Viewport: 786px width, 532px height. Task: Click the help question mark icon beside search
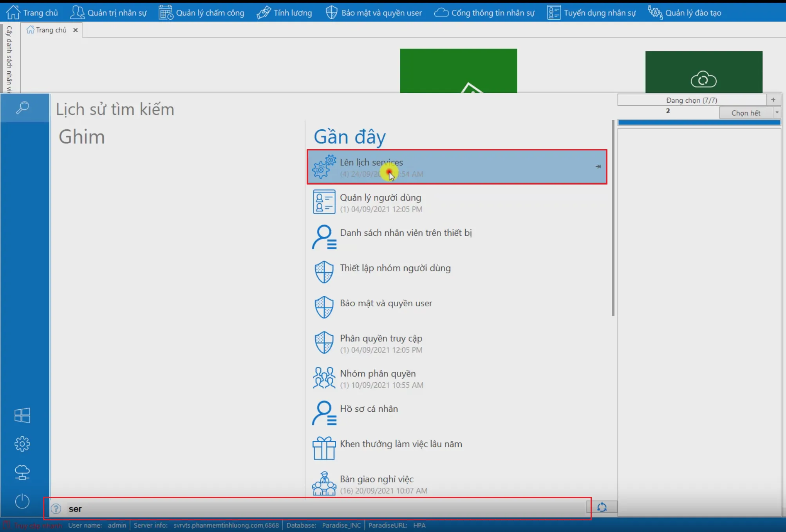[x=56, y=508]
